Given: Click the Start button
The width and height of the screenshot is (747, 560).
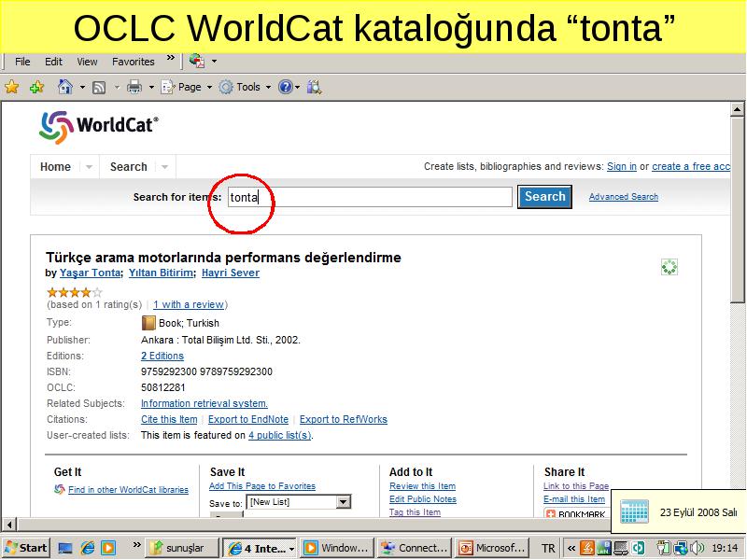Looking at the screenshot, I should tap(26, 548).
